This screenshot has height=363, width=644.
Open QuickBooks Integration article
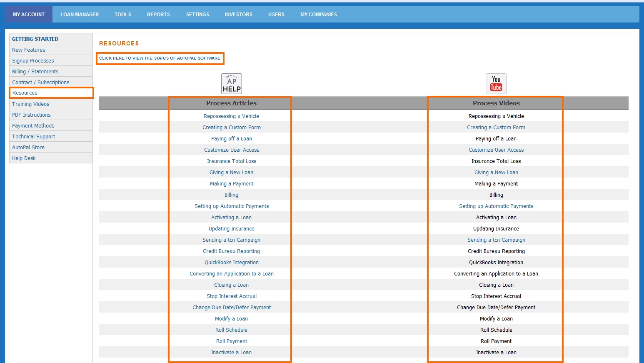[x=232, y=263]
